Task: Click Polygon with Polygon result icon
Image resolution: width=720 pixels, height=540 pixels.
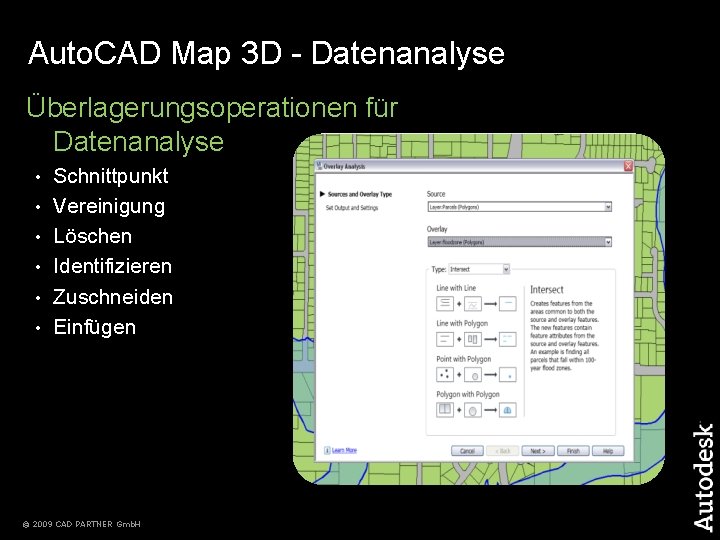Action: [507, 410]
